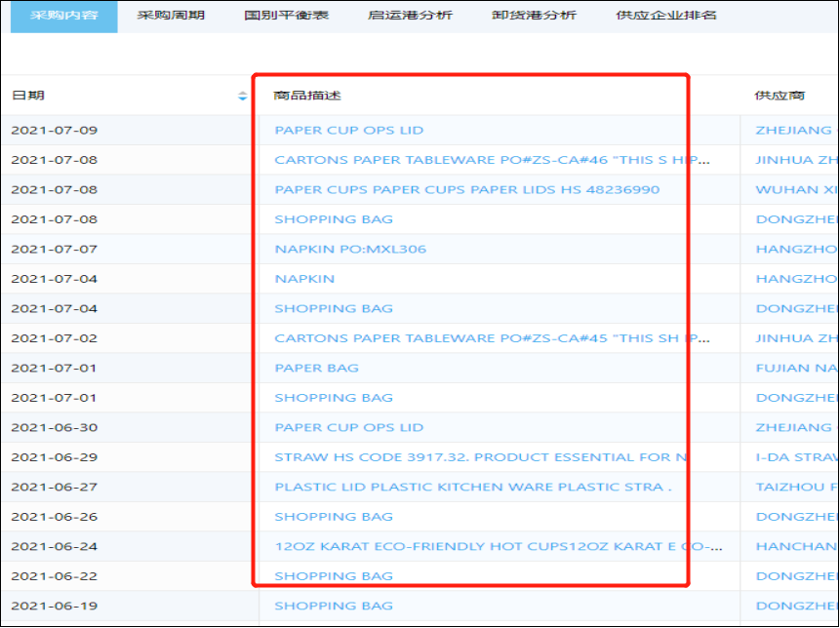Image resolution: width=840 pixels, height=628 pixels.
Task: Select the 2021-06-30 date cell
Action: pos(54,428)
